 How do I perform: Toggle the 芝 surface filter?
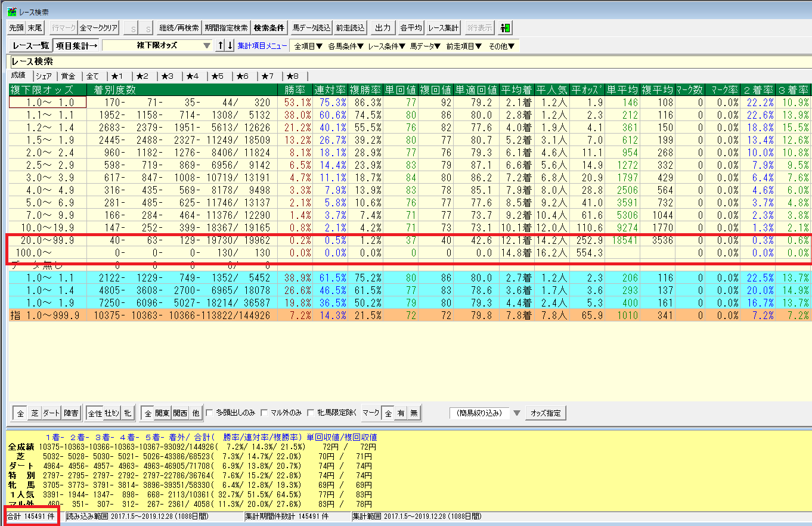pyautogui.click(x=33, y=413)
